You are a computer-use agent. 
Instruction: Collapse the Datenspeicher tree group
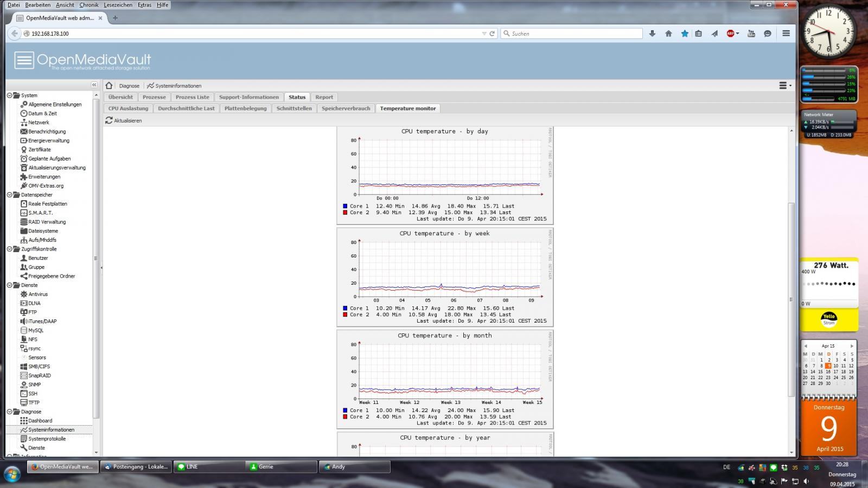coord(9,195)
